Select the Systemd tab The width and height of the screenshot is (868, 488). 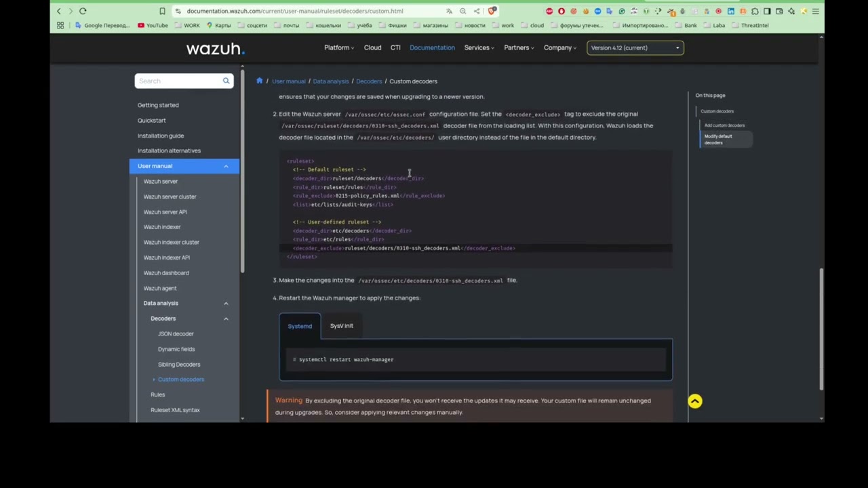tap(300, 326)
